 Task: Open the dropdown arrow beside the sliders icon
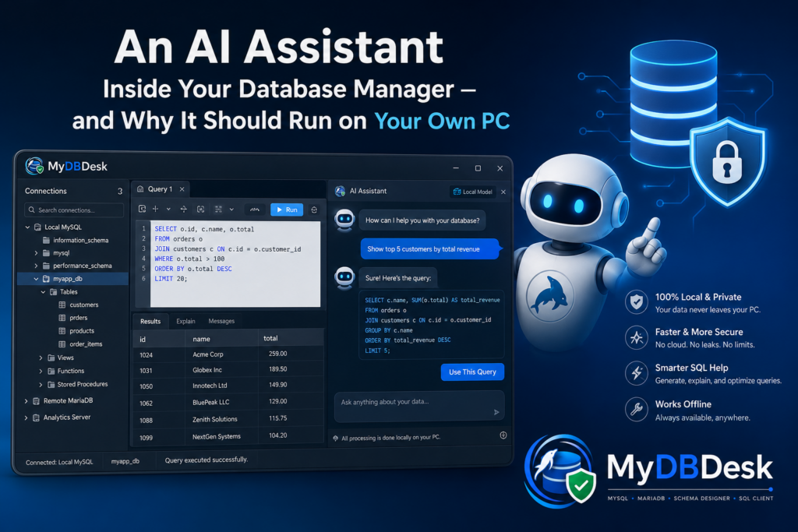231,209
